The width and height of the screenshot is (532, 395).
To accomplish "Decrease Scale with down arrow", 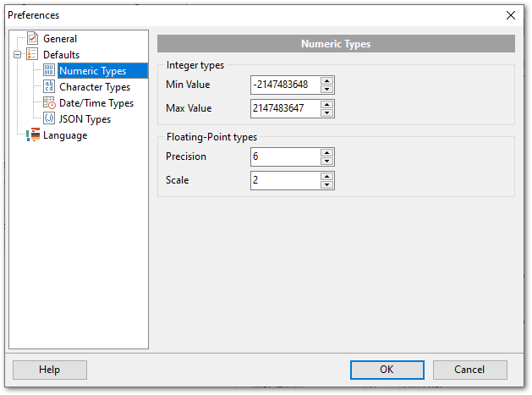I will coord(326,185).
